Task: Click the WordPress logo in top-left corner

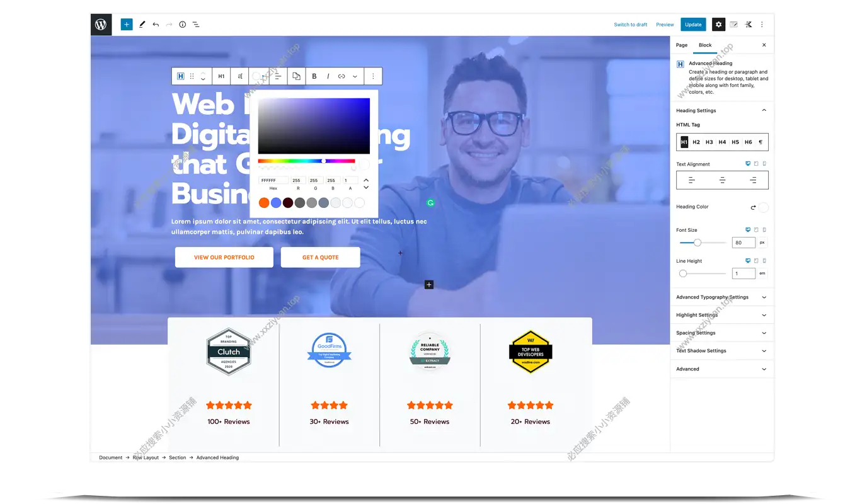Action: [x=101, y=25]
